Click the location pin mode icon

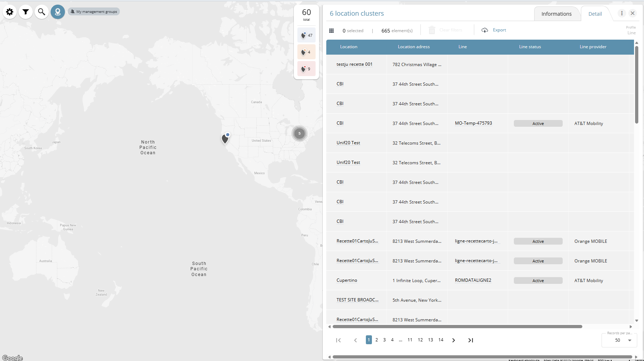(x=57, y=12)
